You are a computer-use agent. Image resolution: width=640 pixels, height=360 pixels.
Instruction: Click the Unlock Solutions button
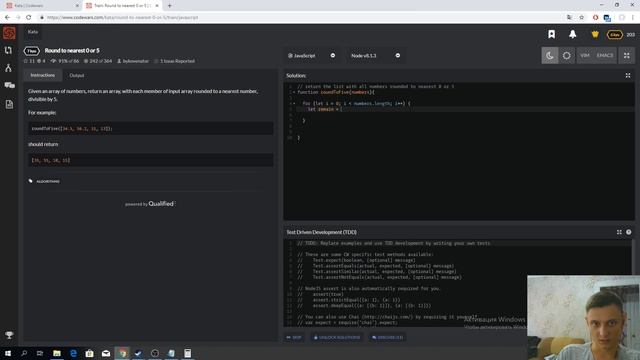pos(337,338)
